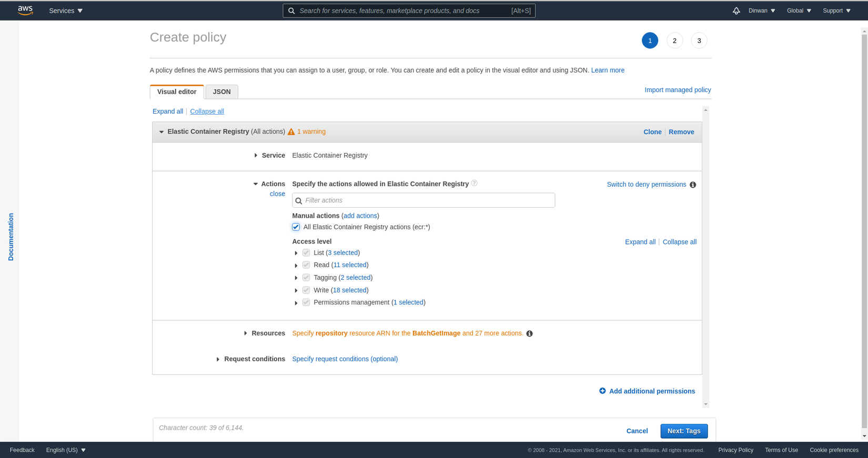Expand the Request conditions section

(x=218, y=359)
